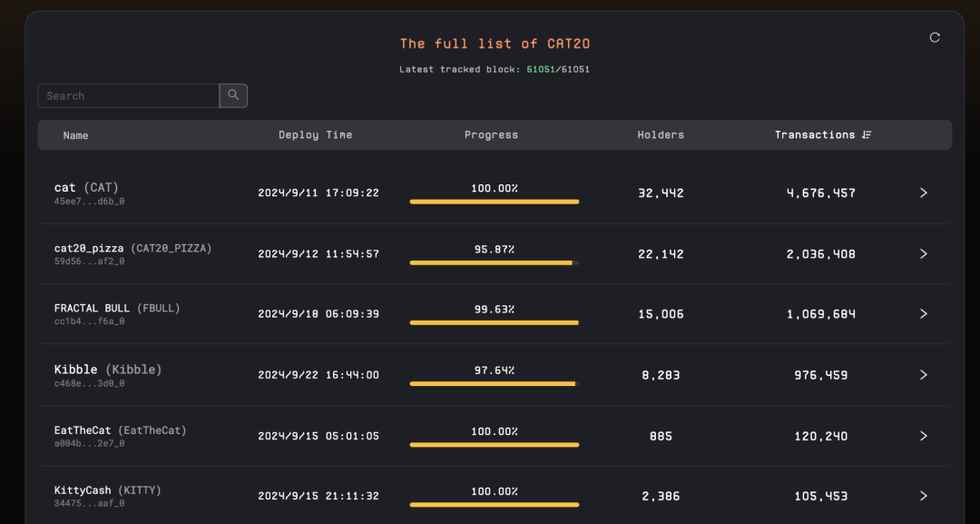Sort by the Deploy Time column header
The height and width of the screenshot is (524, 980).
tap(316, 135)
